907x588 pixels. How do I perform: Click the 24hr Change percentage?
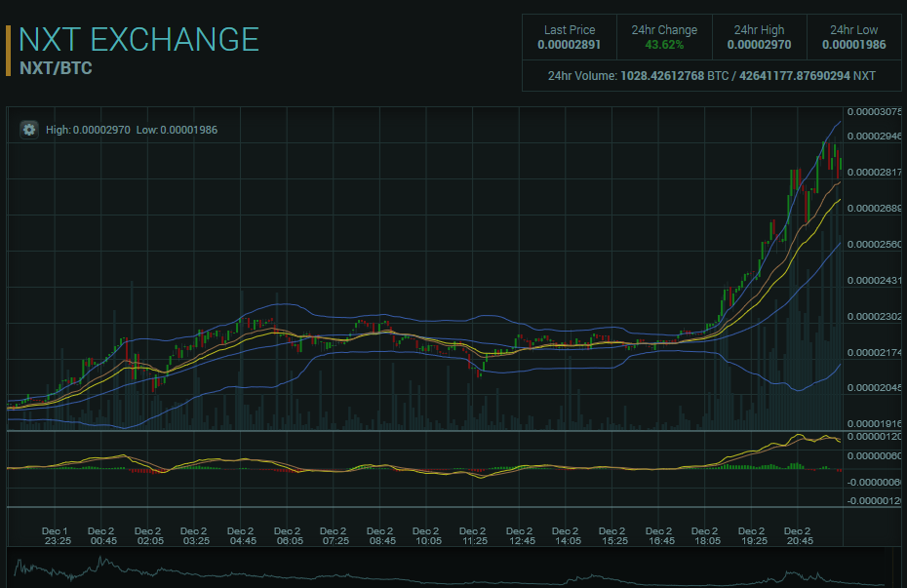[x=664, y=45]
